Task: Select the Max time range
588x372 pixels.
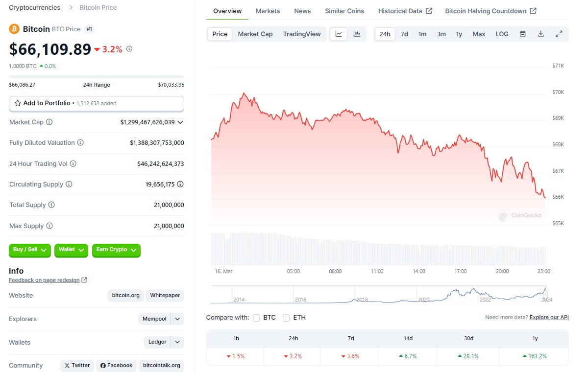Action: pos(479,34)
